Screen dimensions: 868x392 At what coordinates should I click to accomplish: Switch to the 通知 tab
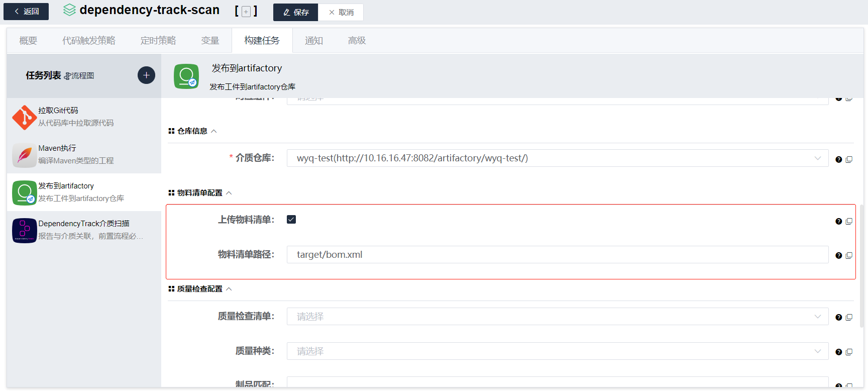(x=314, y=40)
